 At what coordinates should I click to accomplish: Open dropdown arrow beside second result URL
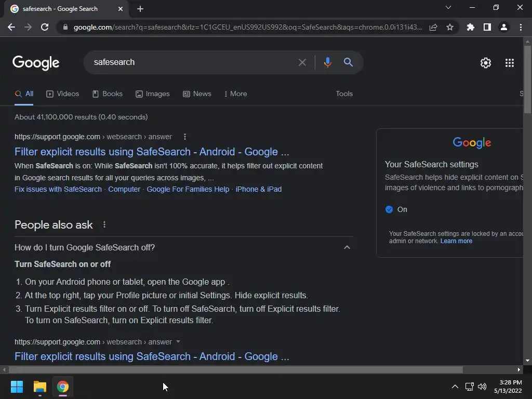coord(178,342)
